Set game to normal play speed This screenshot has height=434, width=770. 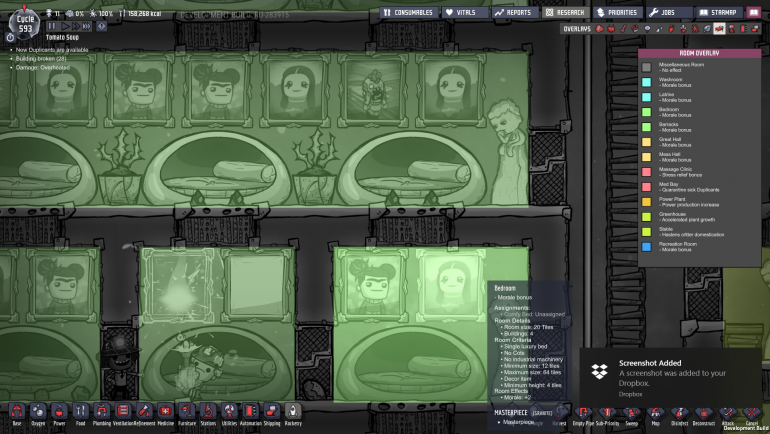pos(64,26)
